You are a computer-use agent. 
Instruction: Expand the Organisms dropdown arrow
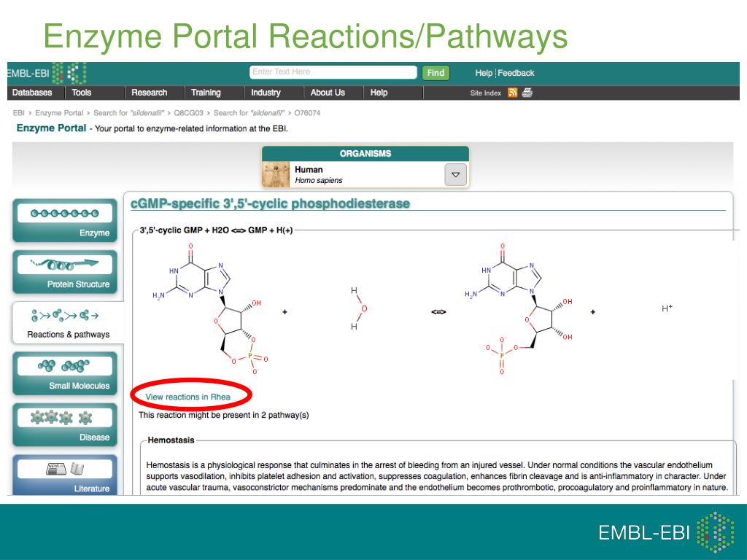pyautogui.click(x=455, y=175)
